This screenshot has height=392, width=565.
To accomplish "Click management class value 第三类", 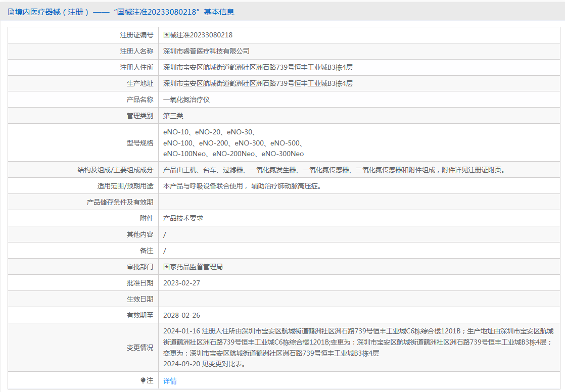I will pos(173,116).
